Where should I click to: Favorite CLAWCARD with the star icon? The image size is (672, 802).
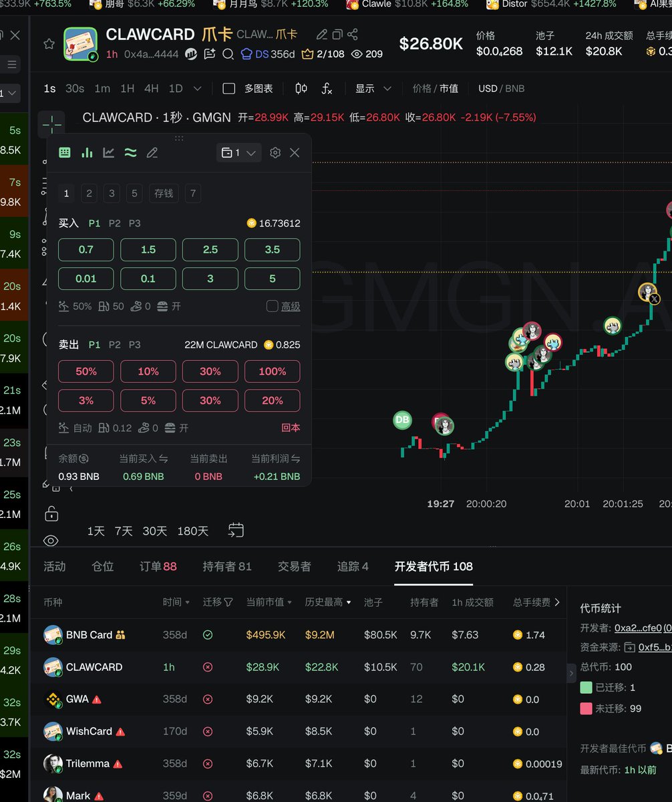click(49, 44)
